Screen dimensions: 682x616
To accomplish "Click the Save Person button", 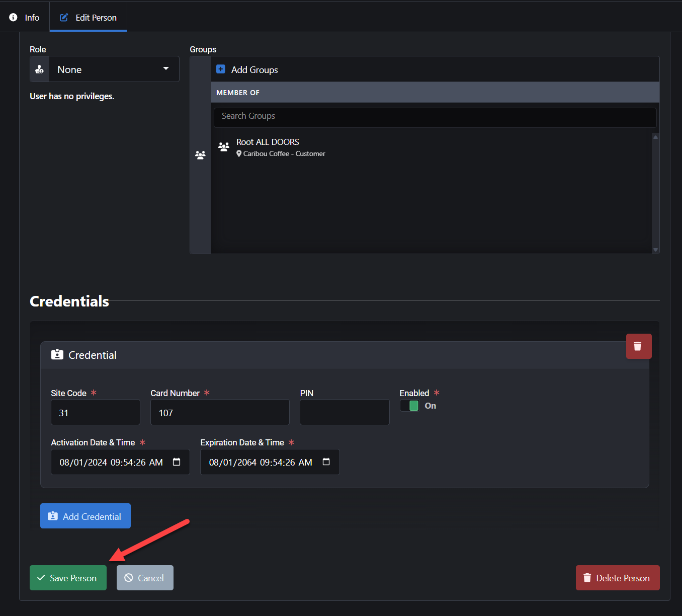I will pyautogui.click(x=68, y=578).
